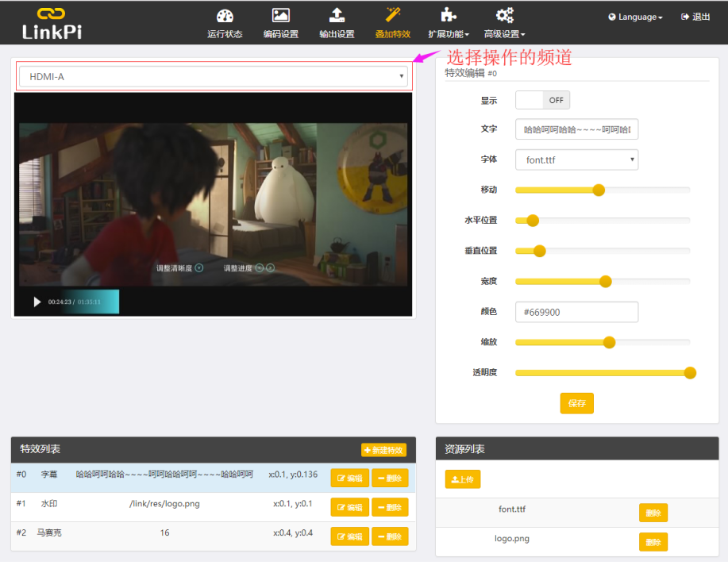Click the 缩放 slider handle
The width and height of the screenshot is (728, 565).
click(609, 343)
